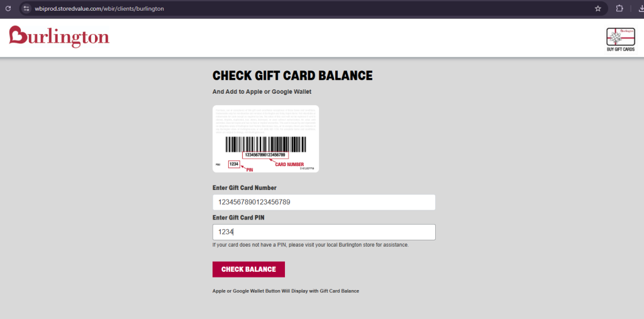Follow the BUY GIFT CARDS text link
Screen dimensions: 644x319
click(621, 49)
